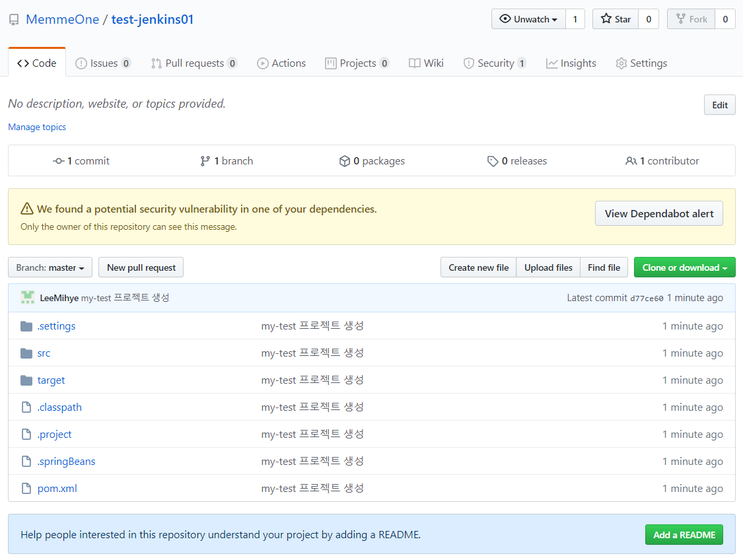Viewport: 743px width, 560px height.
Task: Click Find file button
Action: click(604, 267)
